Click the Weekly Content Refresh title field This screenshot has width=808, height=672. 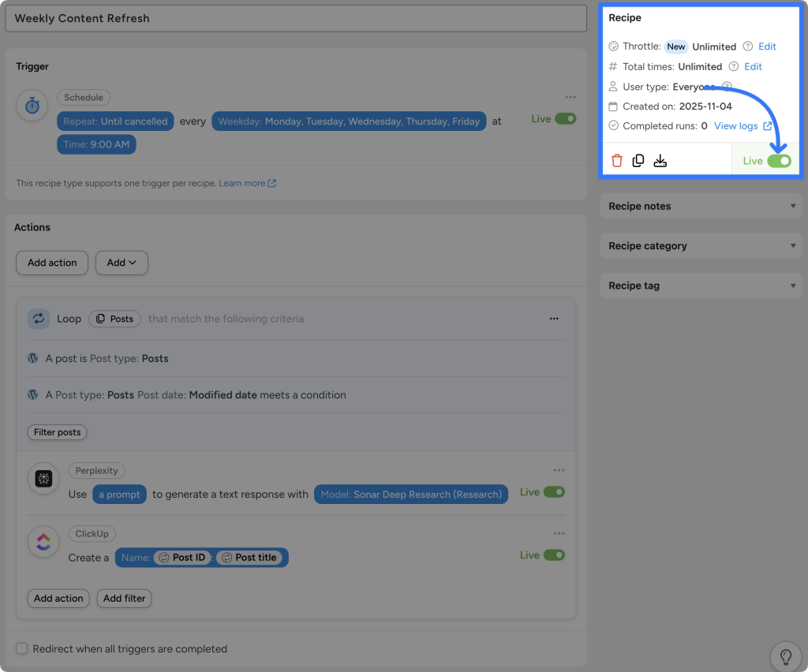(x=296, y=18)
